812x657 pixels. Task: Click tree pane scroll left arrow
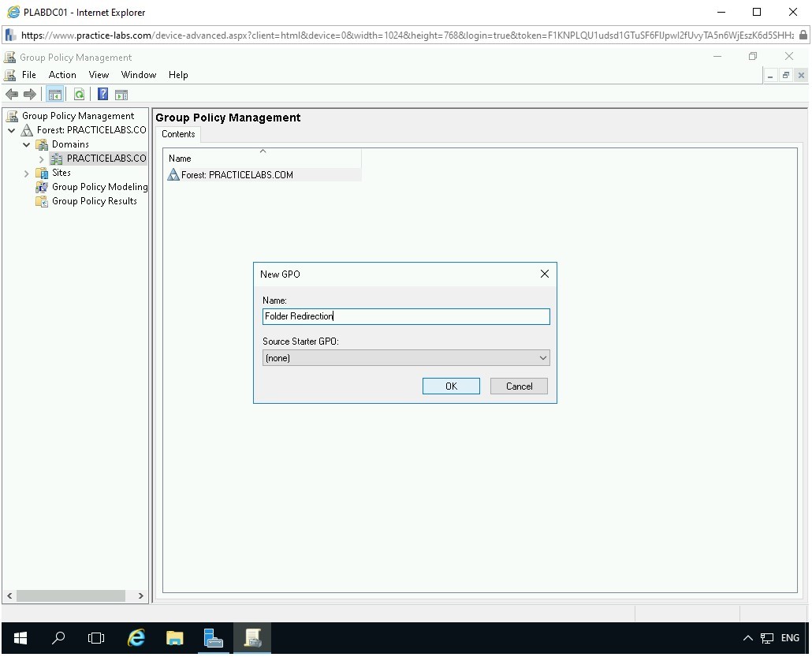(9, 595)
